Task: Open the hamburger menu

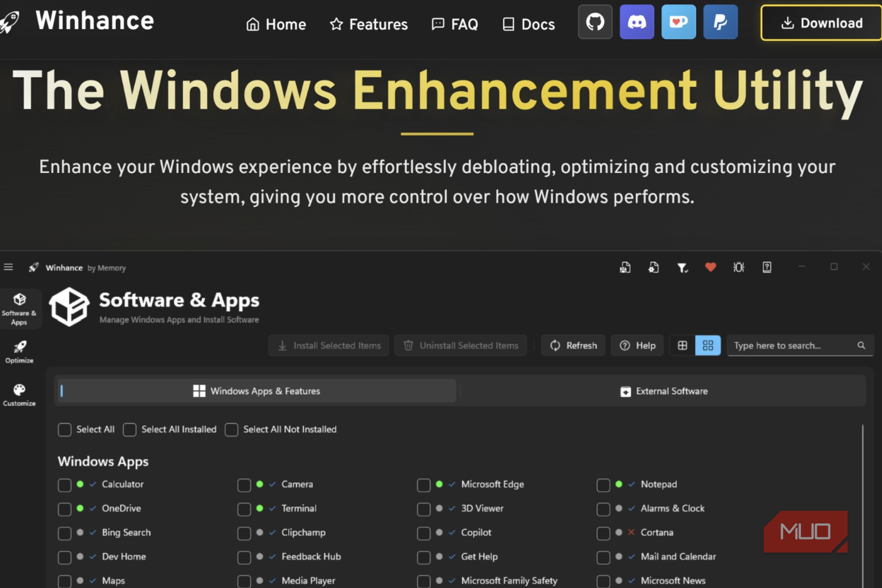Action: (9, 267)
